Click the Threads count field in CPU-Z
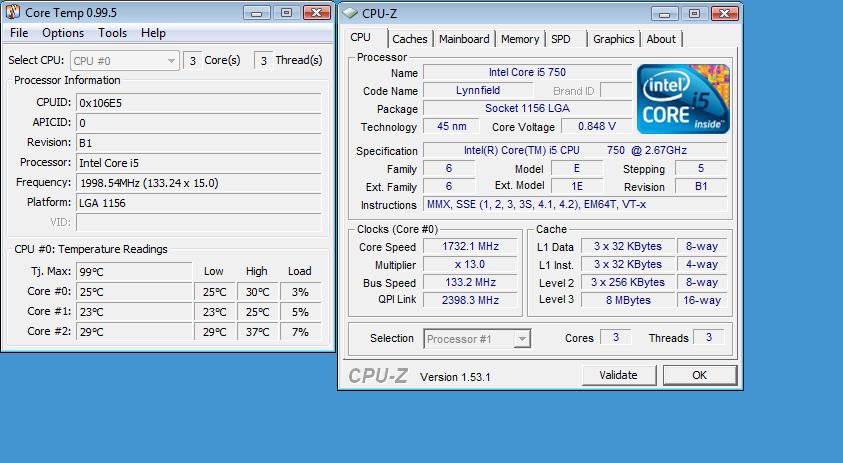843x463 pixels. click(709, 337)
